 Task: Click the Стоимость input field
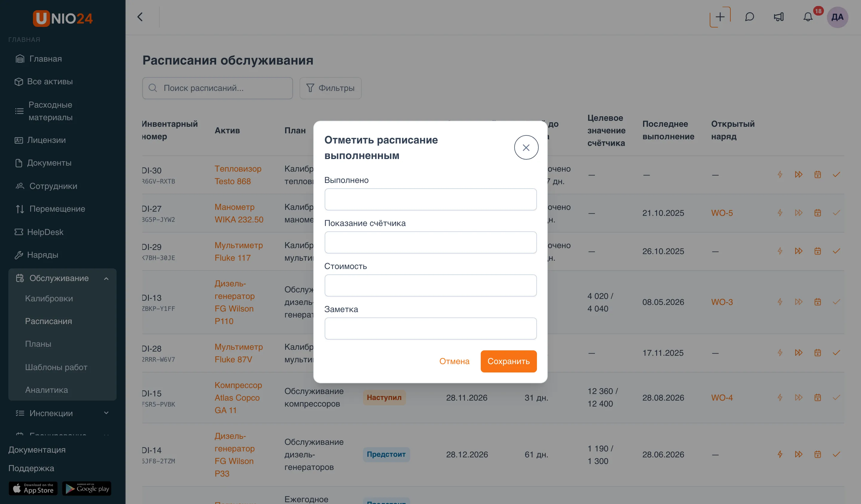(430, 285)
